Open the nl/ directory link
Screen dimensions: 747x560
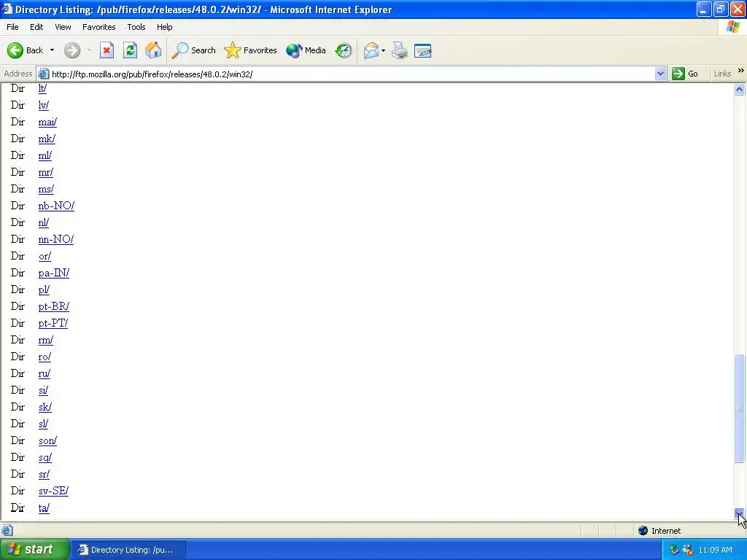point(43,222)
